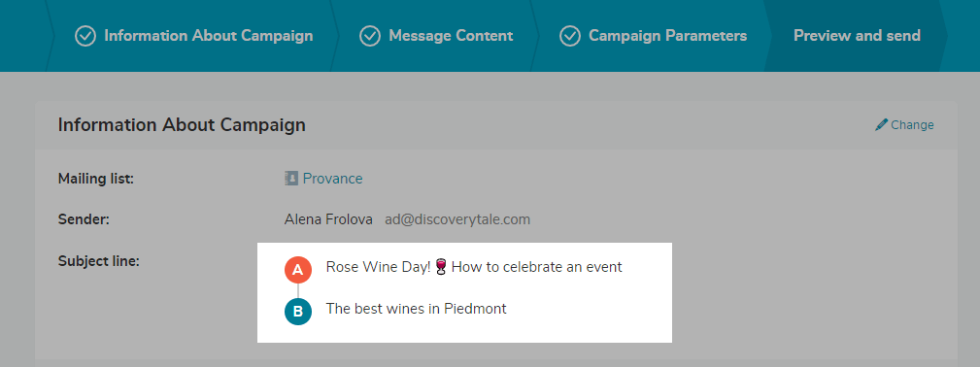Click the Information About Campaign checkmark icon
980x367 pixels.
pos(85,36)
